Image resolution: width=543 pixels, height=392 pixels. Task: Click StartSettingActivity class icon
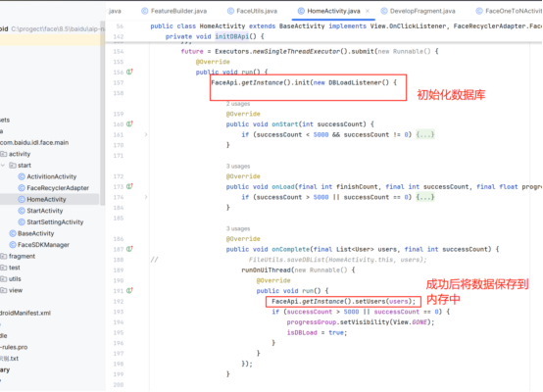22,222
